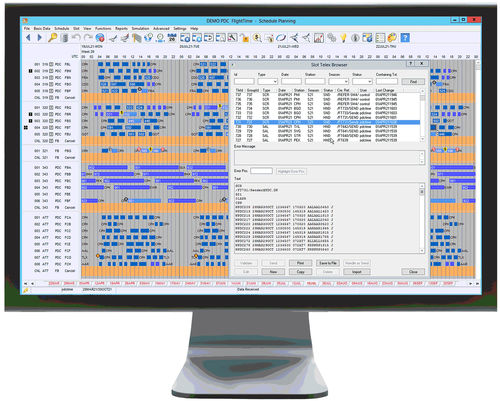Open the Settings menu
The height and width of the screenshot is (401, 500).
tap(180, 29)
